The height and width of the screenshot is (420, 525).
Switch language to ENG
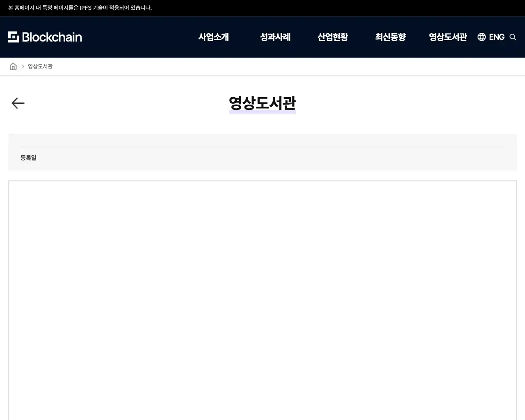[496, 37]
